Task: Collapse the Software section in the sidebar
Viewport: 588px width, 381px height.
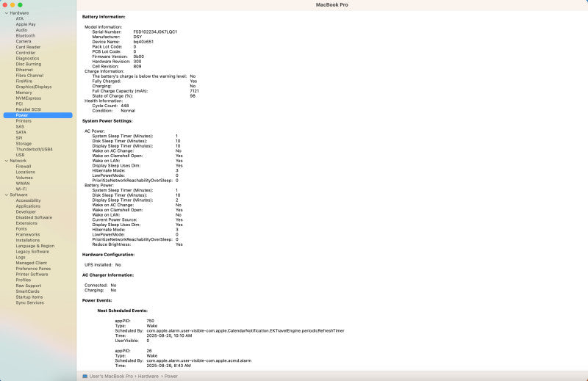Action: click(x=7, y=195)
